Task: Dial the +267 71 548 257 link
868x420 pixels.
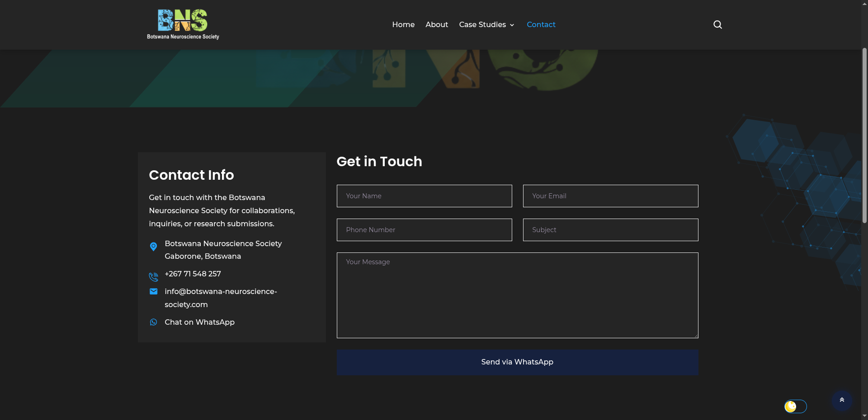Action: (193, 274)
